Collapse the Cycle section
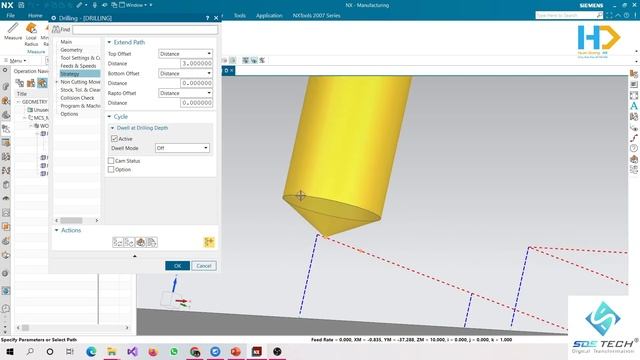The width and height of the screenshot is (640, 360). (109, 117)
